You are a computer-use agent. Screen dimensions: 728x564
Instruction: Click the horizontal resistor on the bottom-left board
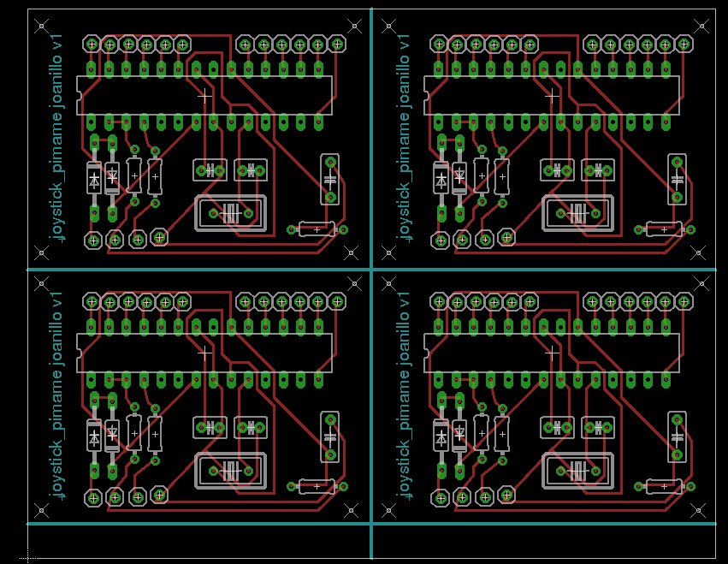tap(317, 486)
